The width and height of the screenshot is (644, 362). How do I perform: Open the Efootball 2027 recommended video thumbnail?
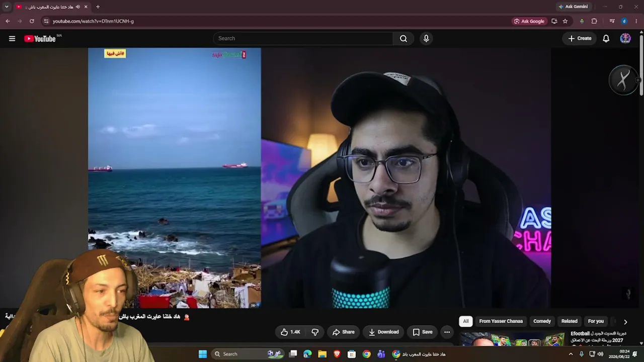[512, 339]
